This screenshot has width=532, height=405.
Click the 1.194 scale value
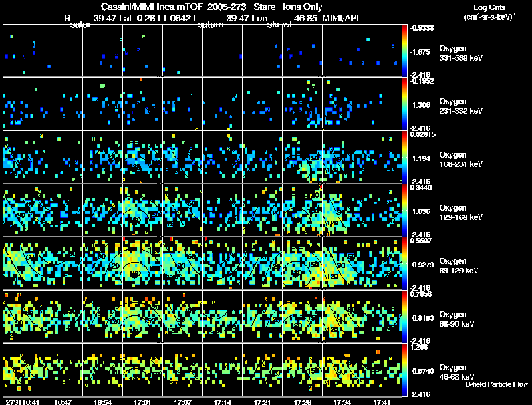point(421,158)
